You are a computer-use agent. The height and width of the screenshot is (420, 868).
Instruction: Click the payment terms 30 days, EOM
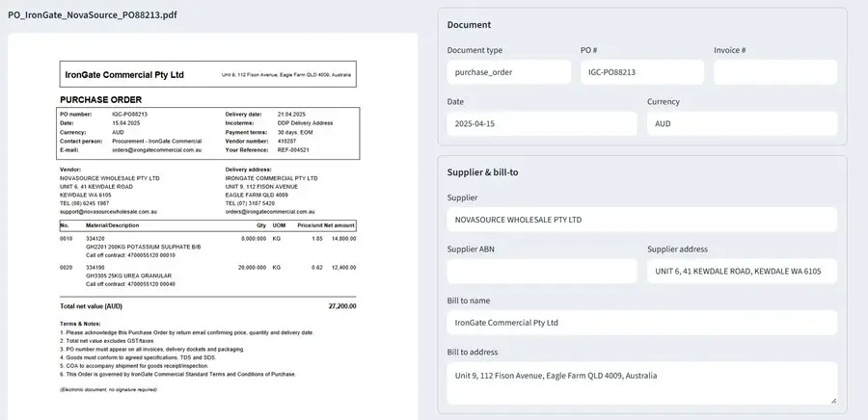296,132
